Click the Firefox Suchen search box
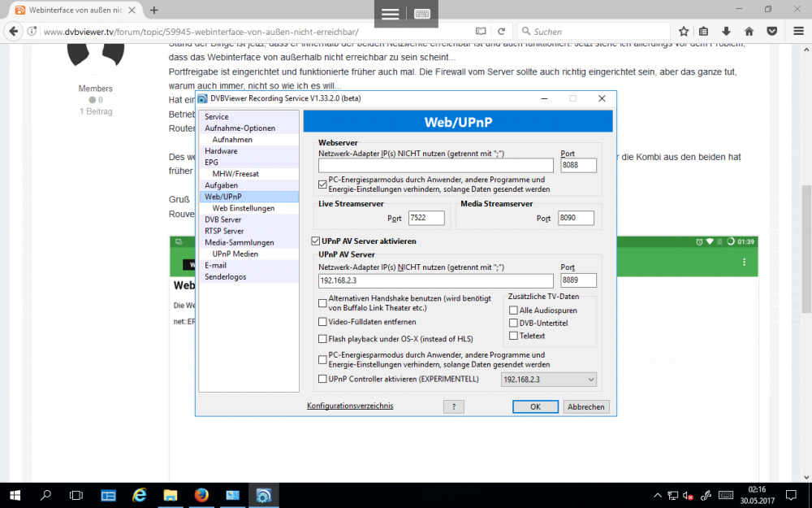812x508 pixels. coord(594,32)
